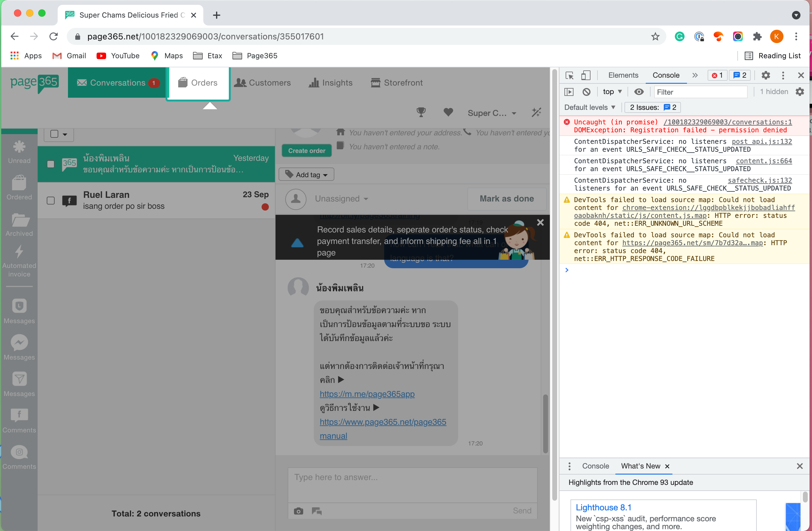Viewport: 812px width, 531px height.
Task: Click the heart/favorites icon in header
Action: (x=448, y=113)
